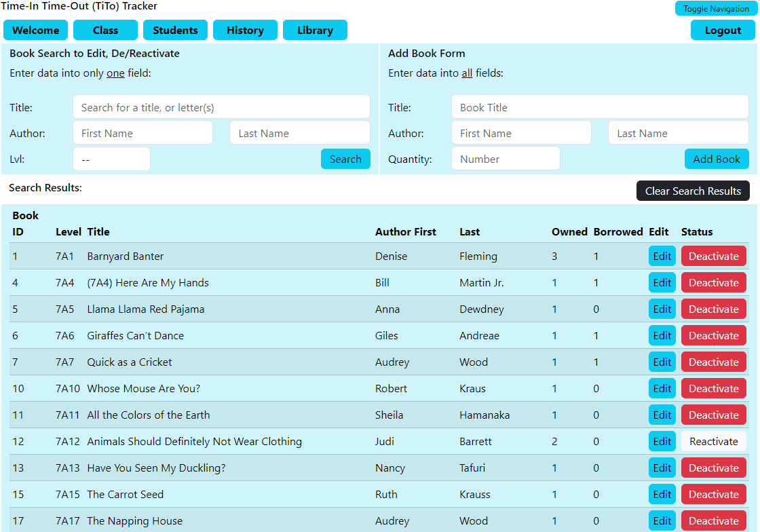The height and width of the screenshot is (532, 760).
Task: Switch to the History tab
Action: (245, 30)
